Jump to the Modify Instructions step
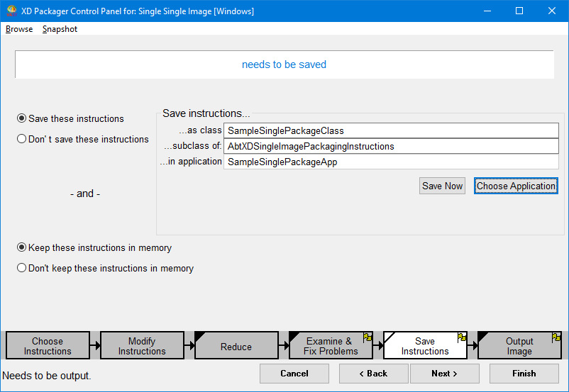Image resolution: width=569 pixels, height=392 pixels. click(x=142, y=346)
